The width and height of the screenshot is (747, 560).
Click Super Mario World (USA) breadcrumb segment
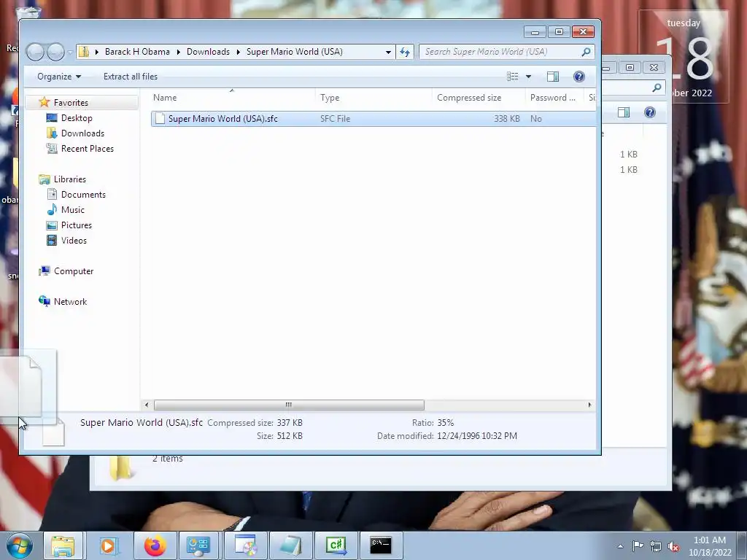tap(295, 52)
